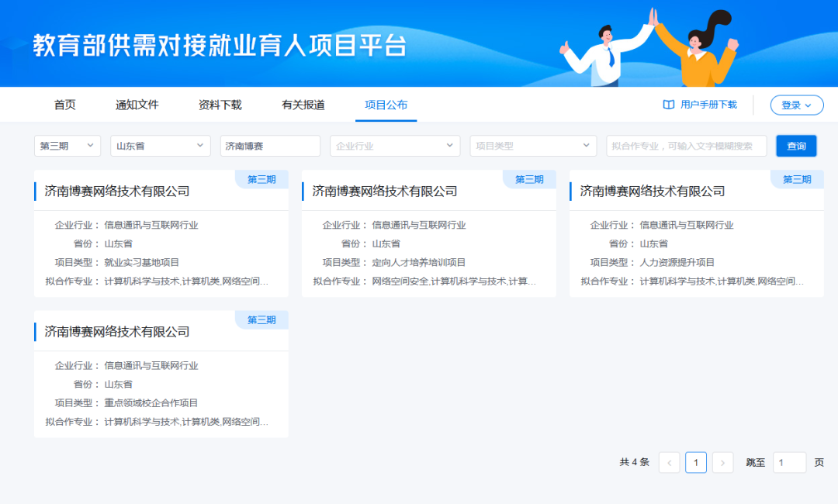This screenshot has width=838, height=504.
Task: Click the 济南博赛 keyword search field
Action: coord(270,146)
